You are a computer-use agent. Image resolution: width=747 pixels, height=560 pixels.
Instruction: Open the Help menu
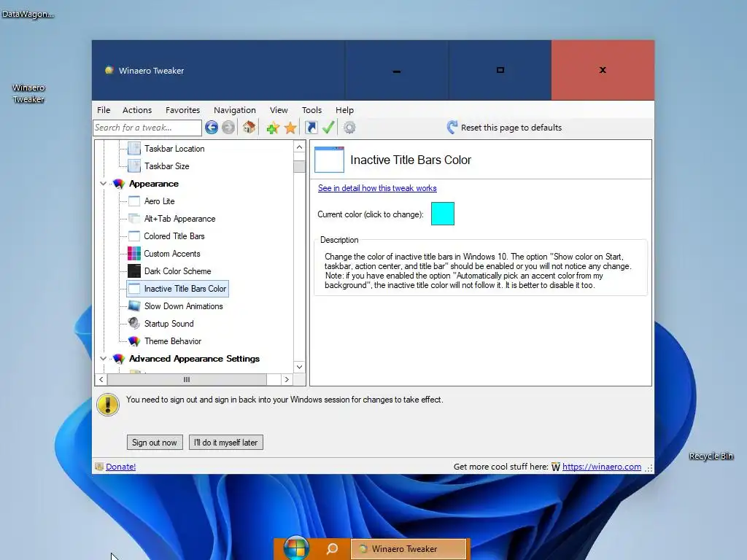pos(344,110)
